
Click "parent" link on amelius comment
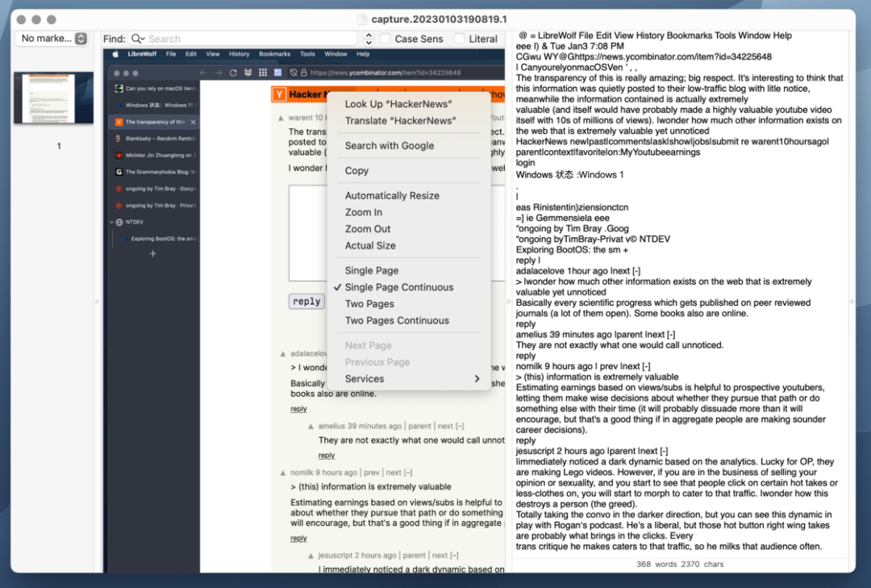[419, 426]
